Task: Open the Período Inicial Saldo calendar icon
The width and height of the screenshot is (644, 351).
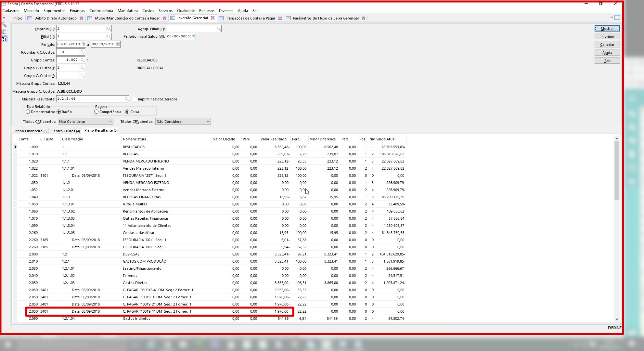Action: (193, 36)
